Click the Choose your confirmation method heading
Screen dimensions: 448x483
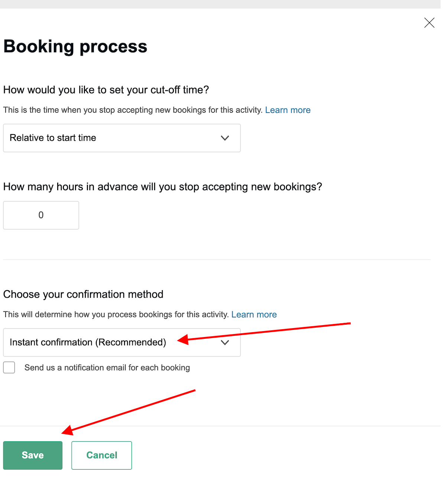tap(83, 294)
